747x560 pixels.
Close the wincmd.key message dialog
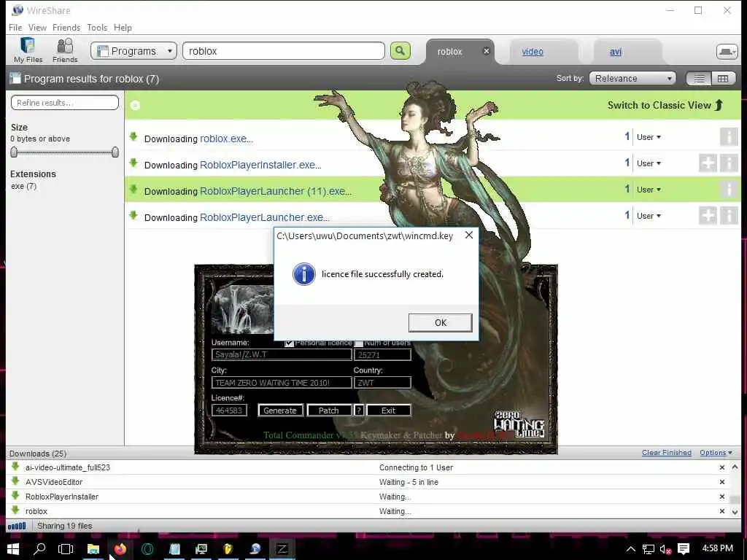coord(469,236)
